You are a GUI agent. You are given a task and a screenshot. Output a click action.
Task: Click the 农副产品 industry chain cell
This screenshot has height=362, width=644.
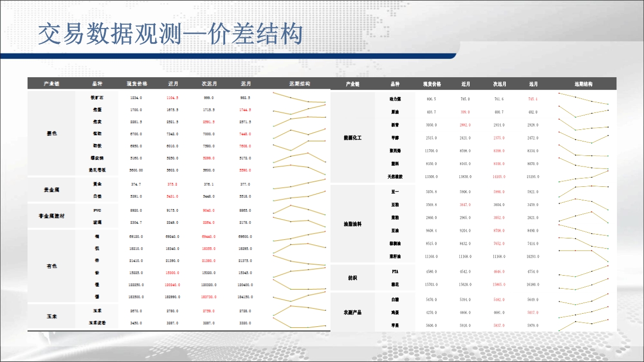point(353,312)
